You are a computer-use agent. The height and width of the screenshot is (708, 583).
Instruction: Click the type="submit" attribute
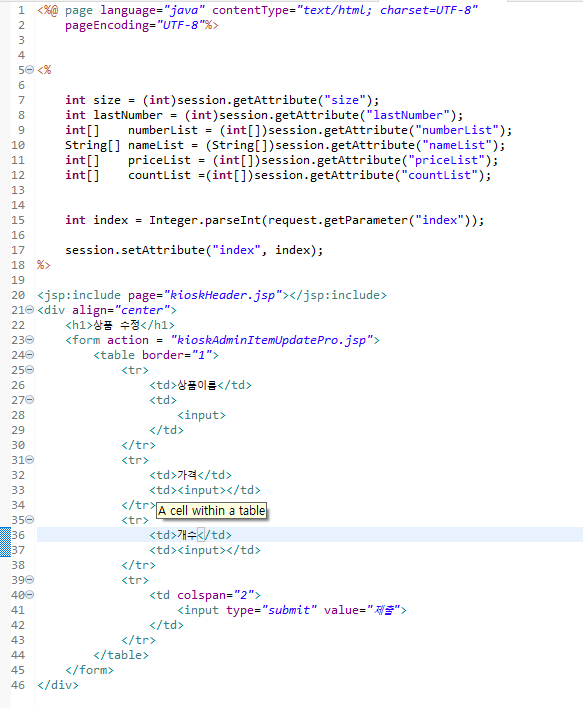coord(271,610)
